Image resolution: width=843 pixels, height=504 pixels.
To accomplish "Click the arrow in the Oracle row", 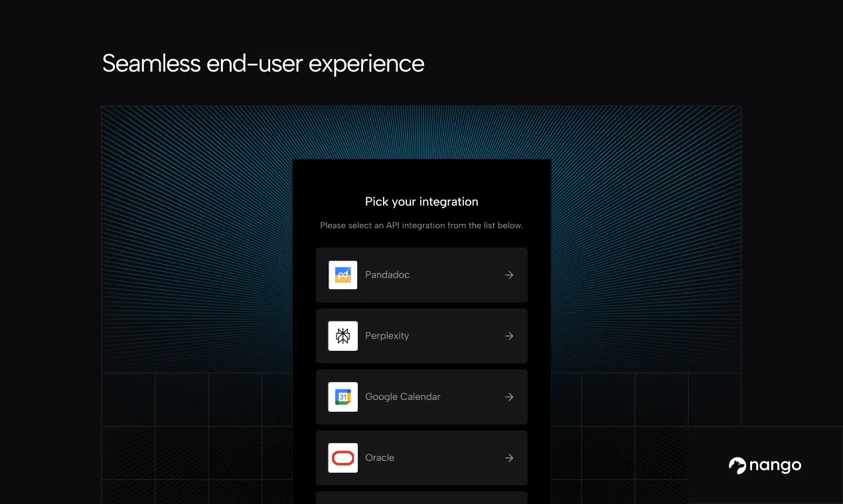I will [509, 458].
